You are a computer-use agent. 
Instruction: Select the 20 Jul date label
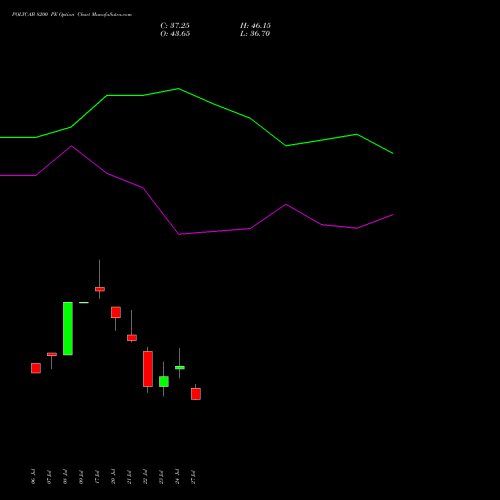tap(113, 477)
